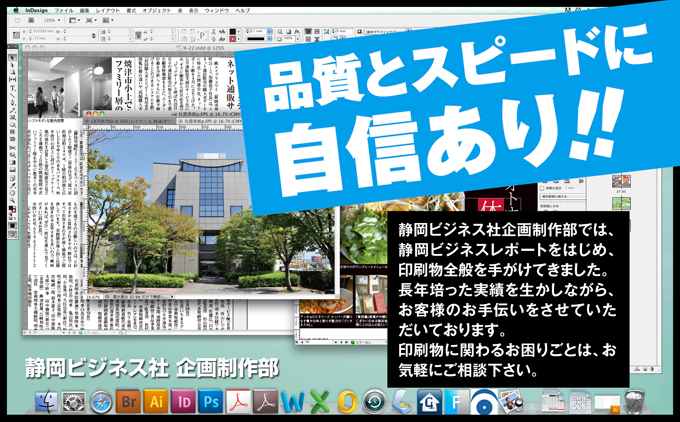Toggle the checkbox in the right panel
The width and height of the screenshot is (680, 422).
(x=543, y=187)
